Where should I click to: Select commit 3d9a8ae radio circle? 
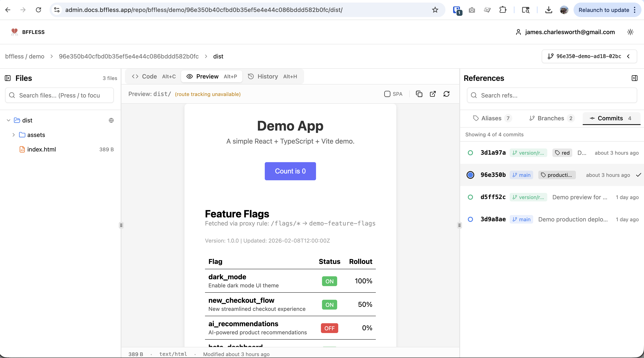470,219
